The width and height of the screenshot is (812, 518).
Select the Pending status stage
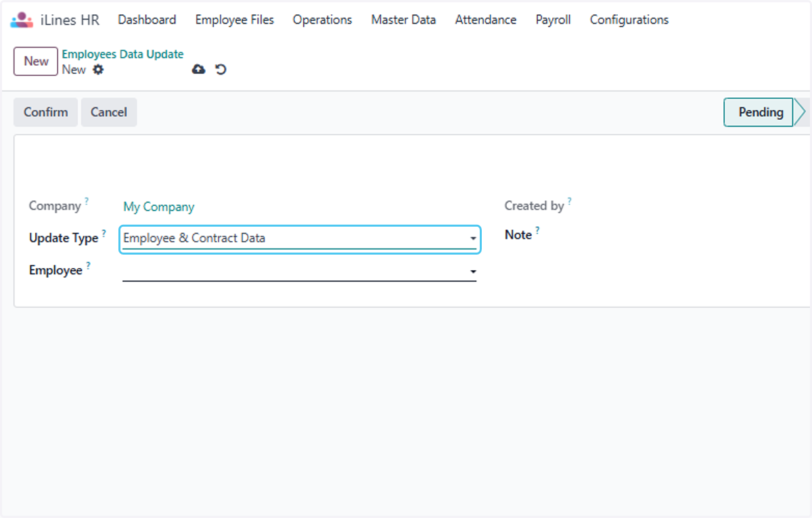coord(760,112)
